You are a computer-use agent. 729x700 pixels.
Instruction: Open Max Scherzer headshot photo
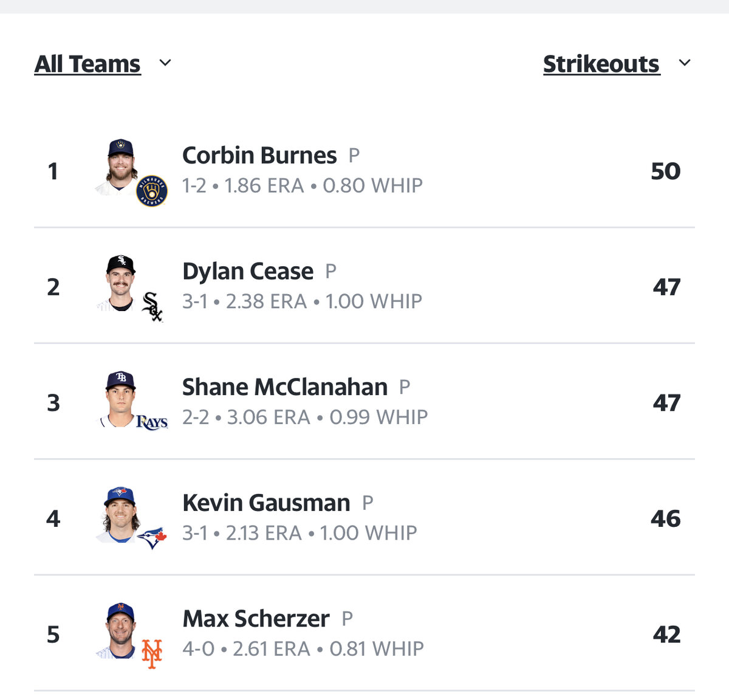point(121,631)
